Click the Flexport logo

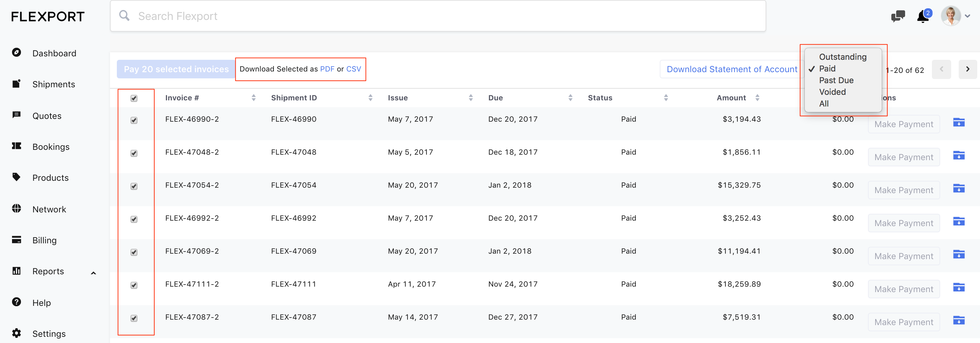pos(47,16)
